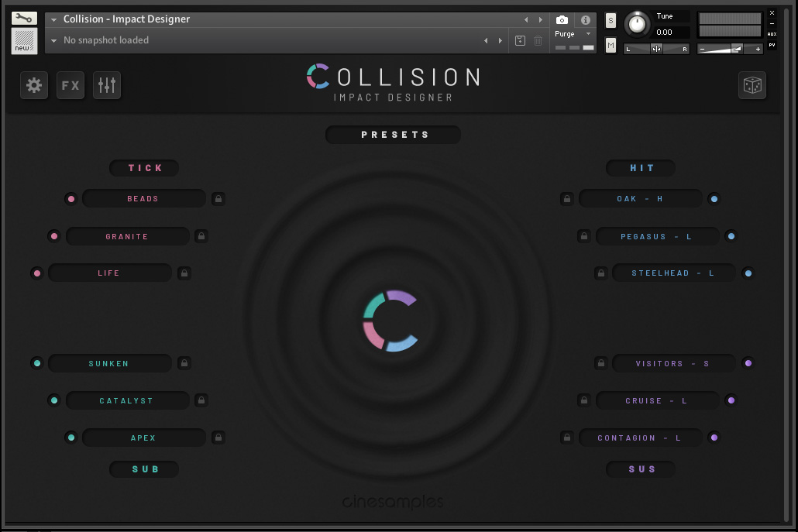Lock the CRUISE - L sus layer
The image size is (798, 532).
pos(584,400)
